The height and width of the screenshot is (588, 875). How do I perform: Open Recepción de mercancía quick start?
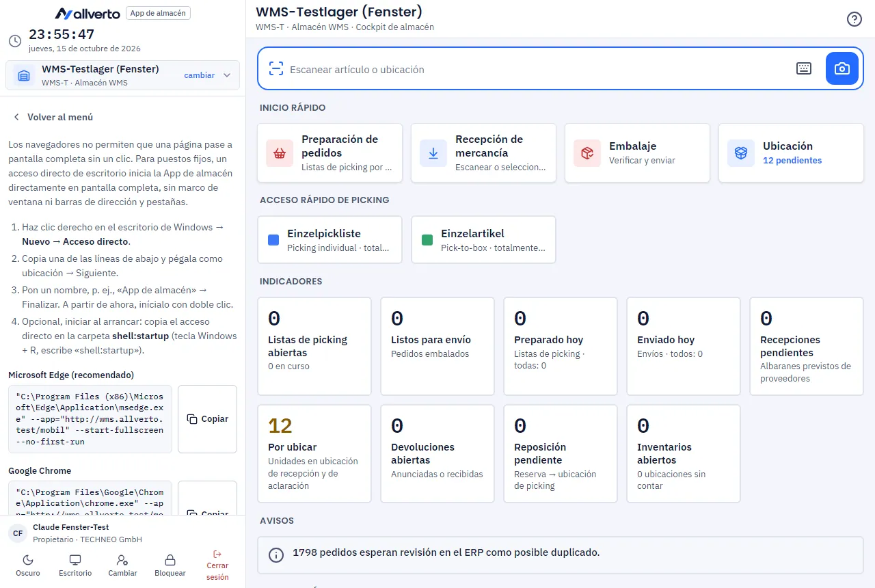(483, 153)
